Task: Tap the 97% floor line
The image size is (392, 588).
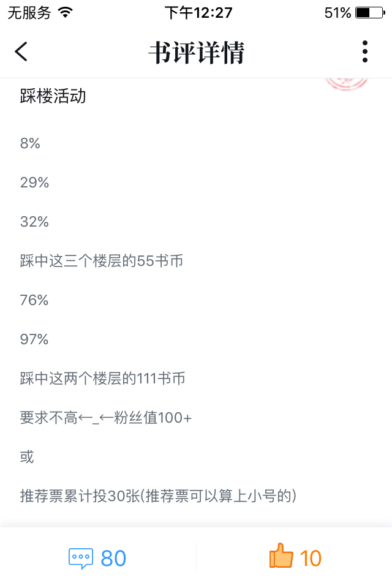Action: pos(34,339)
